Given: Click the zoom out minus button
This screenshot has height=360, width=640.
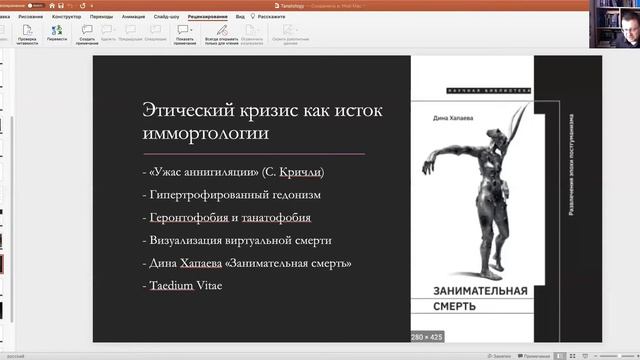Looking at the screenshot, I should click(596, 356).
